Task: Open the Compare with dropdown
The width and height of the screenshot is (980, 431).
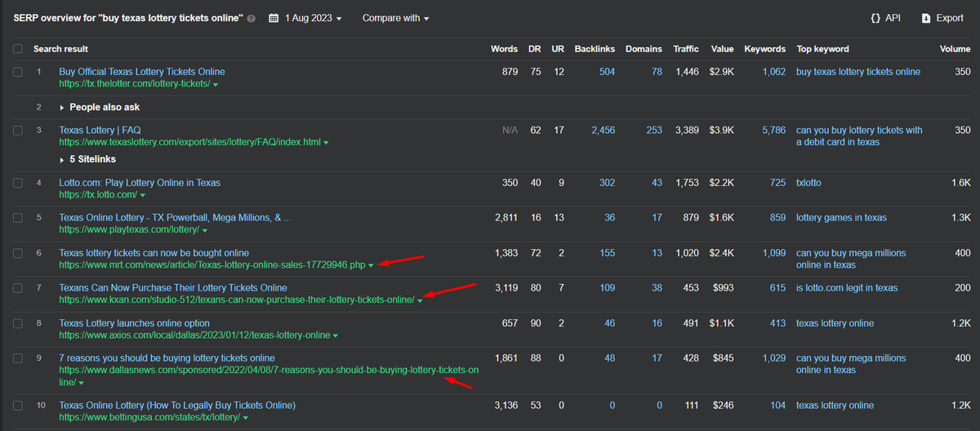Action: (395, 18)
